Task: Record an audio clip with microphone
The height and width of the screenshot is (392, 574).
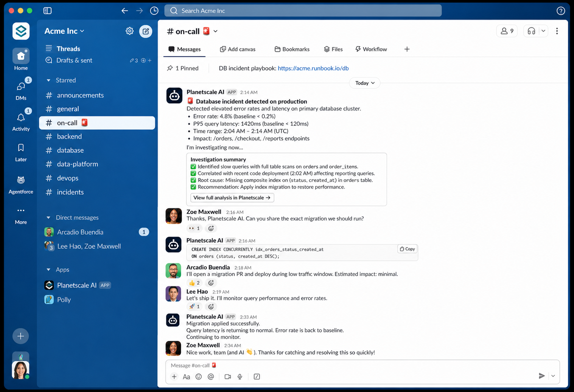Action: 240,377
